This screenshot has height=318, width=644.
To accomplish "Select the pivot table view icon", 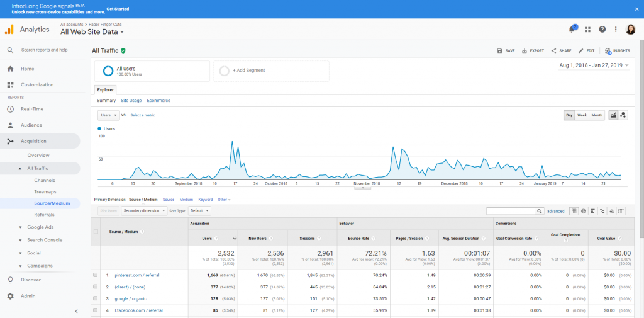I will click(621, 211).
